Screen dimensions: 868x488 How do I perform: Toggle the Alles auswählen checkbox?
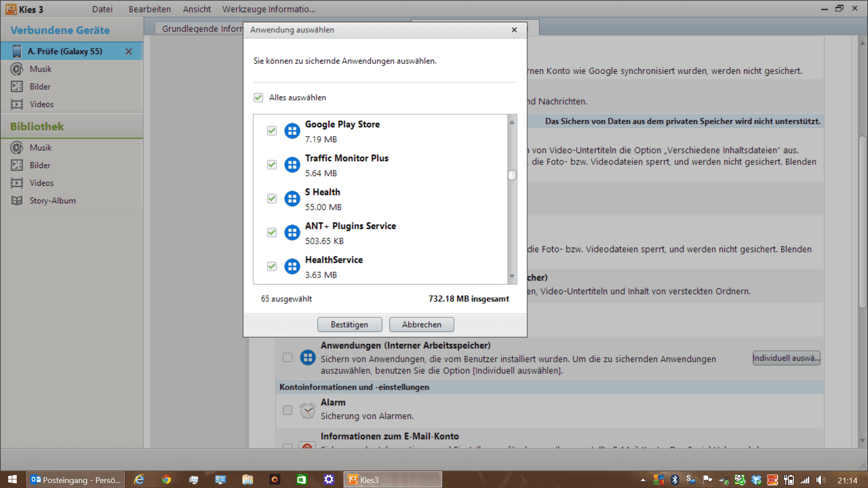(258, 98)
